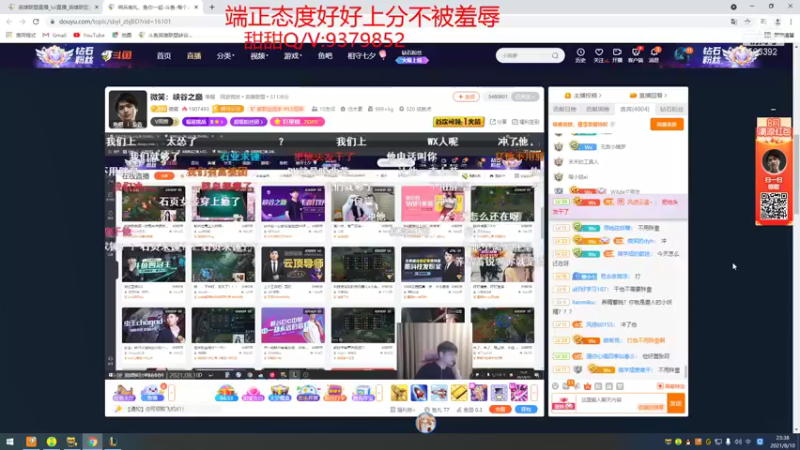This screenshot has height=450, width=800.
Task: Open the 开播 start-streaming icon
Action: tap(617, 55)
